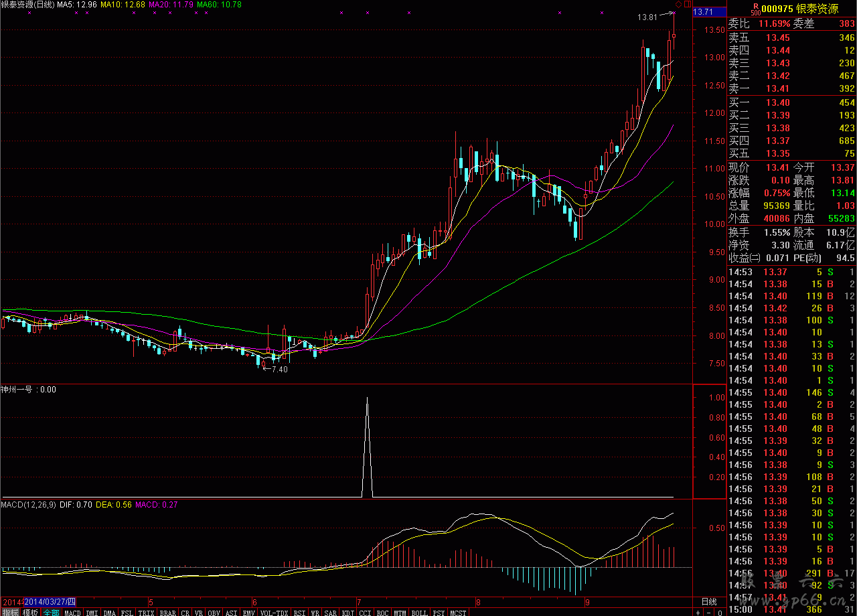This screenshot has height=616, width=857.
Task: Click the minus zoom-out button
Action: [x=708, y=612]
